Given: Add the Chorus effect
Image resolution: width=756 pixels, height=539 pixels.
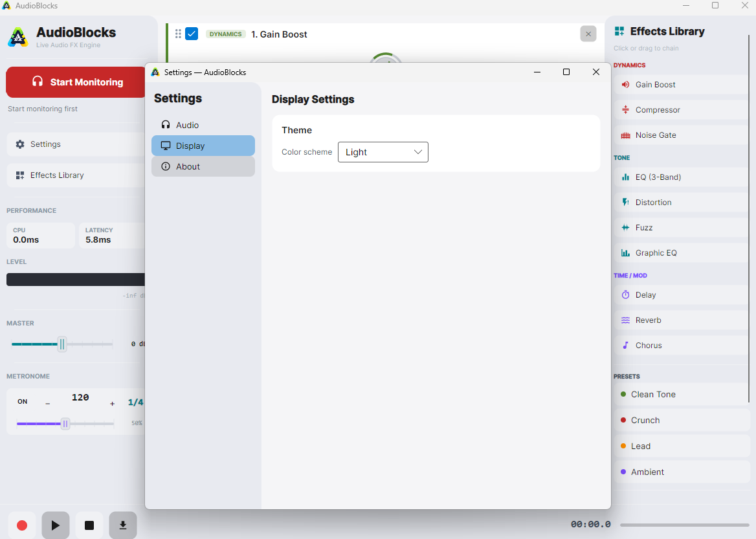Looking at the screenshot, I should point(682,345).
